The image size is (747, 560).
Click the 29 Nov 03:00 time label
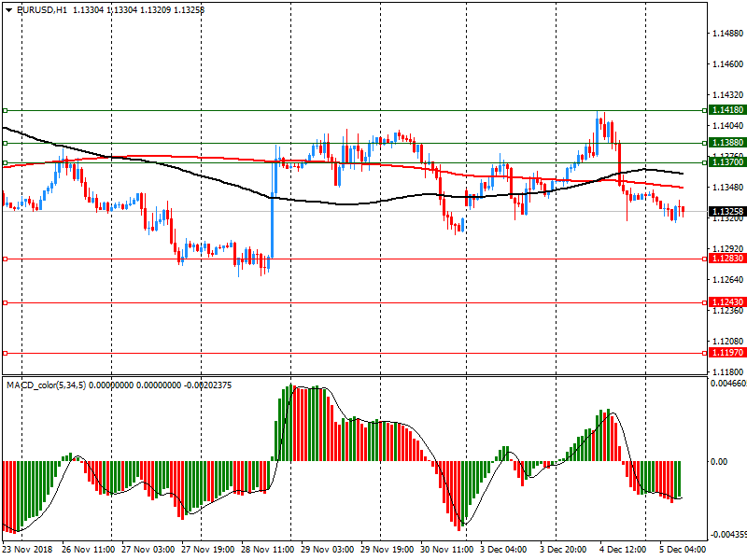click(328, 551)
